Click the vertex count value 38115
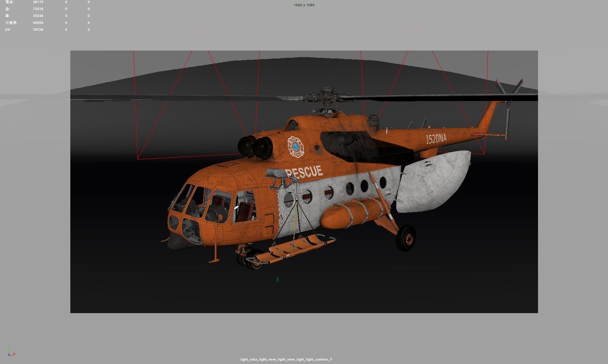The height and width of the screenshot is (364, 608). (38, 2)
